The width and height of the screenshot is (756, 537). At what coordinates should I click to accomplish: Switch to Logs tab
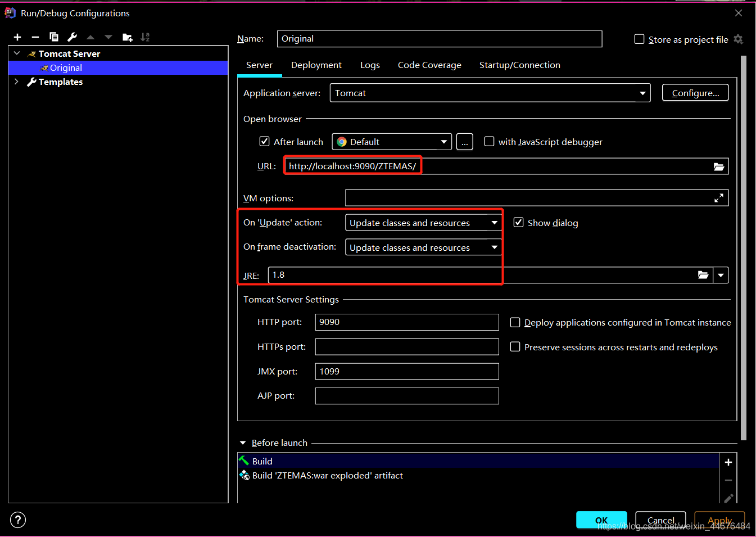click(x=370, y=65)
